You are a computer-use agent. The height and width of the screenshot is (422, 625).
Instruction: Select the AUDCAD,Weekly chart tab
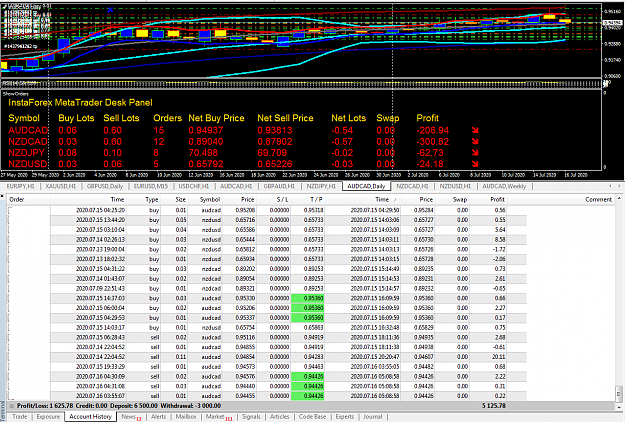(504, 186)
